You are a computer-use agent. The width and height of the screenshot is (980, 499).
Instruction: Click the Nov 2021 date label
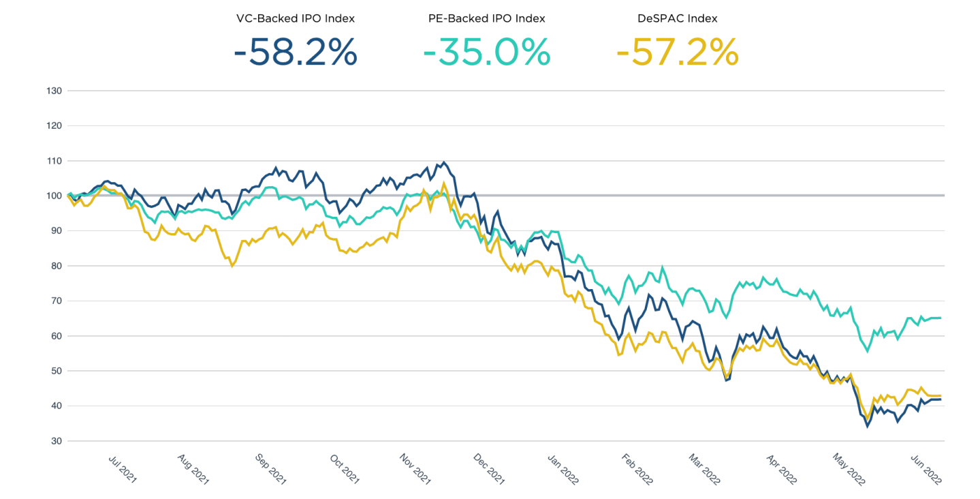[x=417, y=469]
